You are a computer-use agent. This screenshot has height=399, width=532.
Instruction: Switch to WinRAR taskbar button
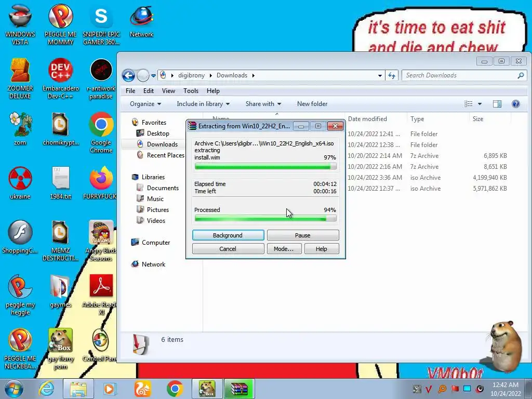pyautogui.click(x=239, y=389)
